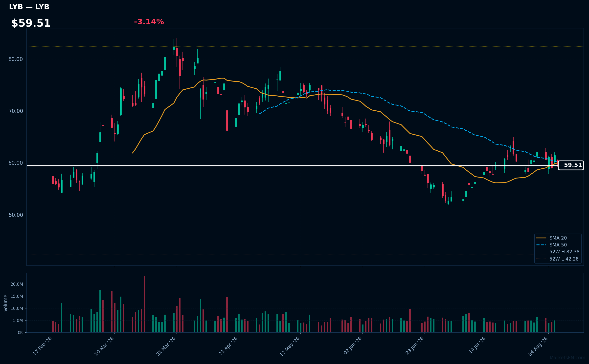Click the 59.51 current price tag
This screenshot has height=364, width=589.
pyautogui.click(x=571, y=165)
